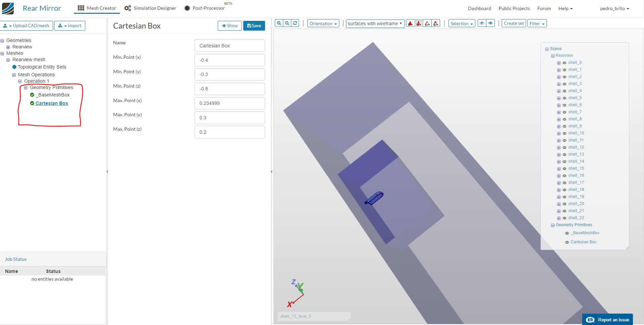Reset the 3D view with refresh icon

coord(295,23)
